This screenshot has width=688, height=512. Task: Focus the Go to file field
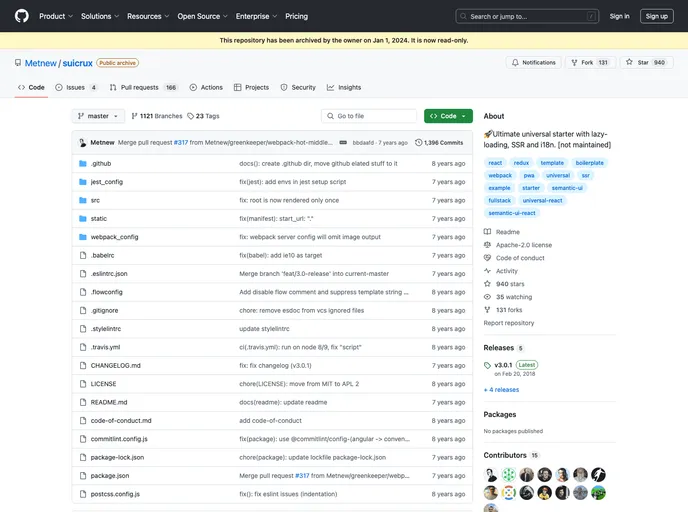point(369,116)
